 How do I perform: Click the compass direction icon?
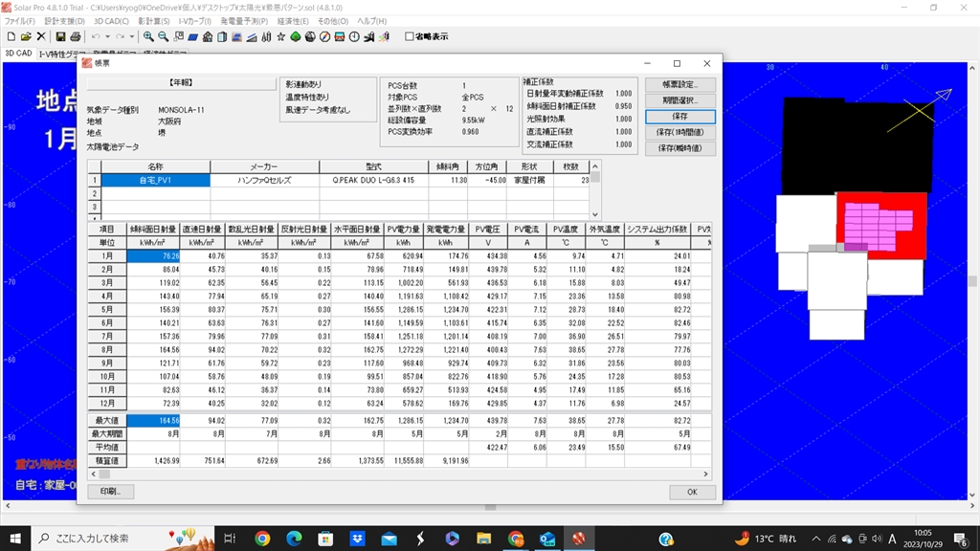point(324,36)
